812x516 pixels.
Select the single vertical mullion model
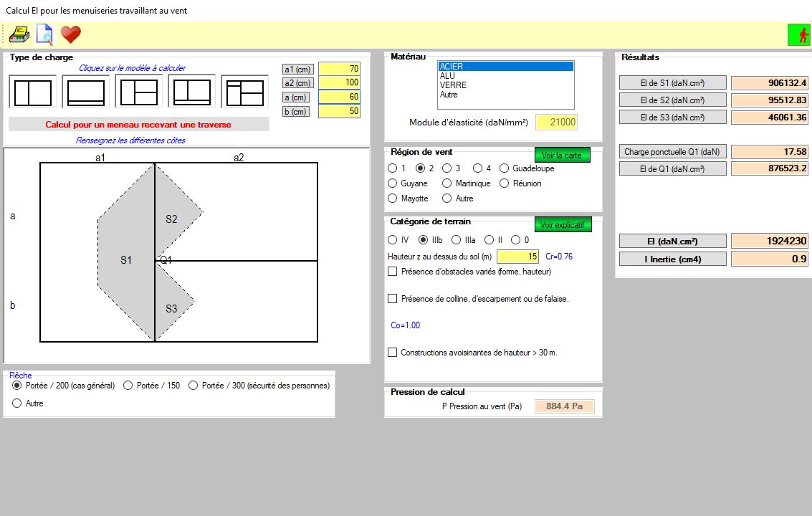(33, 93)
